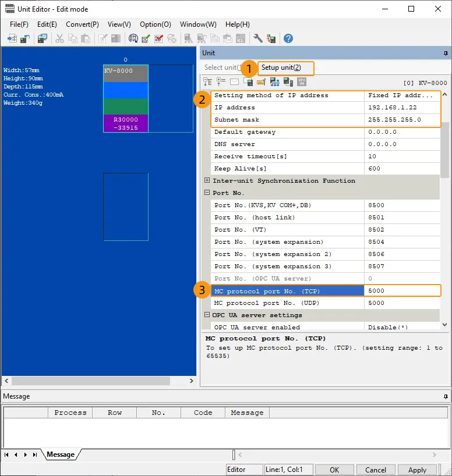Click the DM RLY globe icon in toolbar

pos(133,39)
